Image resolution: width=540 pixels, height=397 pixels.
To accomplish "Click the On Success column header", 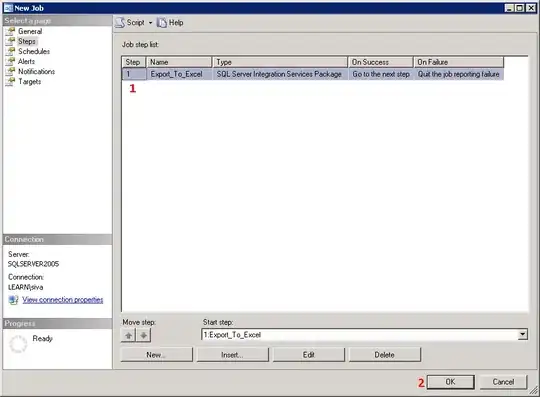I will click(x=381, y=62).
